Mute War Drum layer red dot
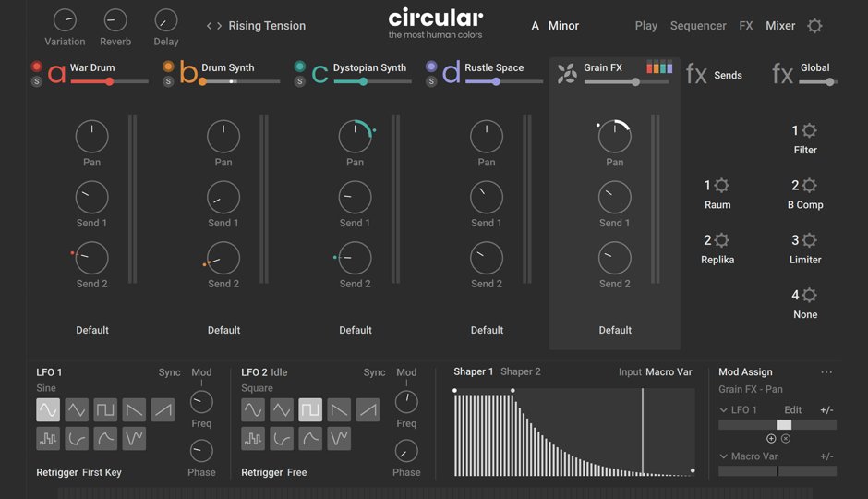 pyautogui.click(x=37, y=67)
